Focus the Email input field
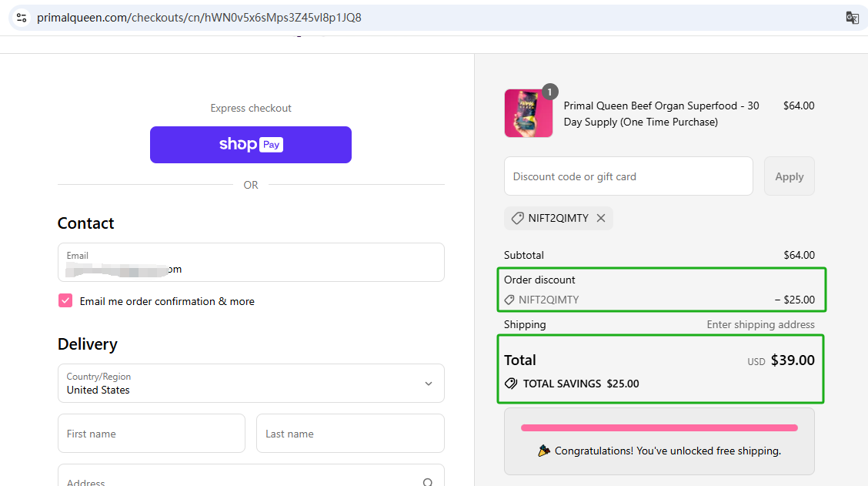 251,262
